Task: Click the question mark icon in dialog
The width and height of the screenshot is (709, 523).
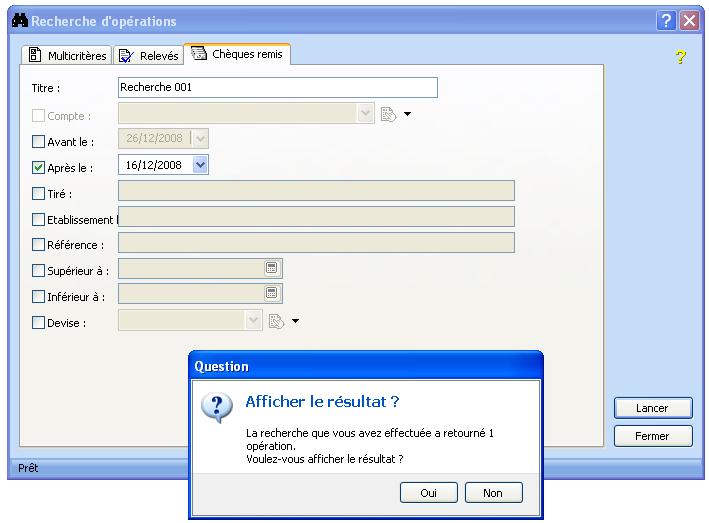Action: point(216,408)
